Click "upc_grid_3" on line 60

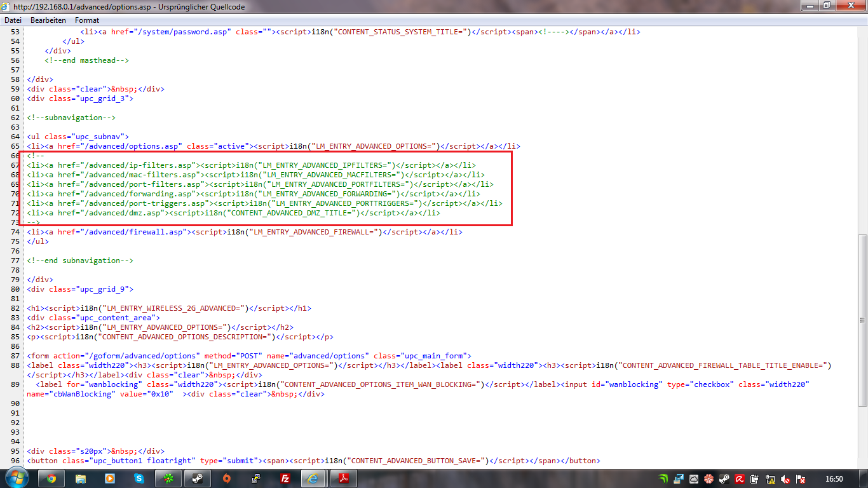point(102,98)
